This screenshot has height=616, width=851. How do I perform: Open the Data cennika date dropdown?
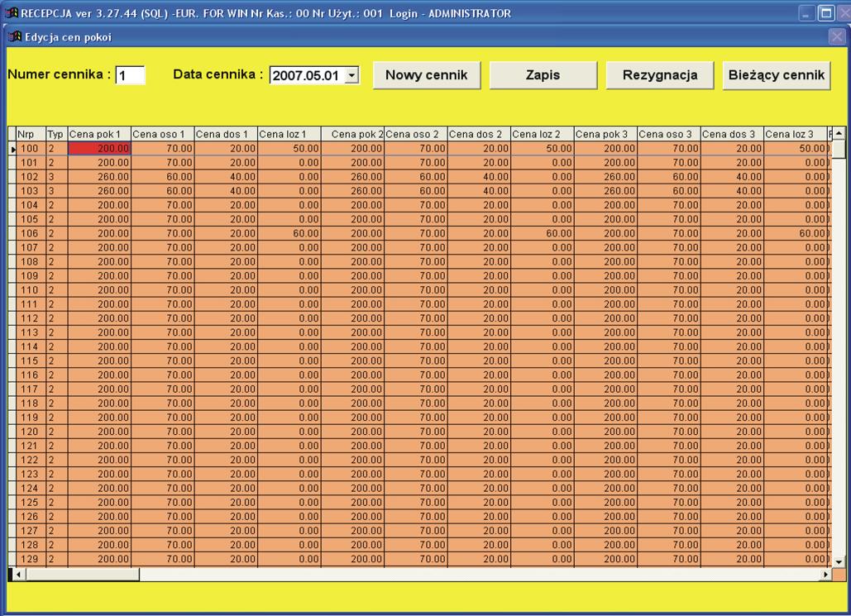coord(351,75)
